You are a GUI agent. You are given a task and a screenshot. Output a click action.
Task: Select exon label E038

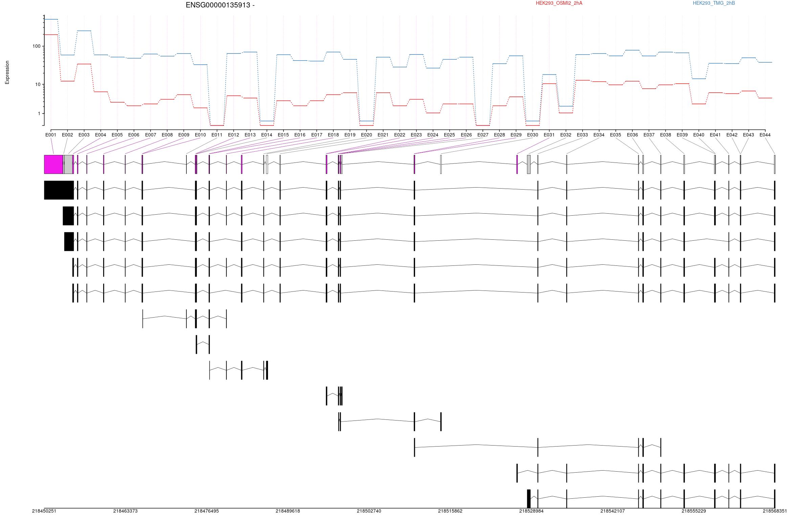coord(666,135)
